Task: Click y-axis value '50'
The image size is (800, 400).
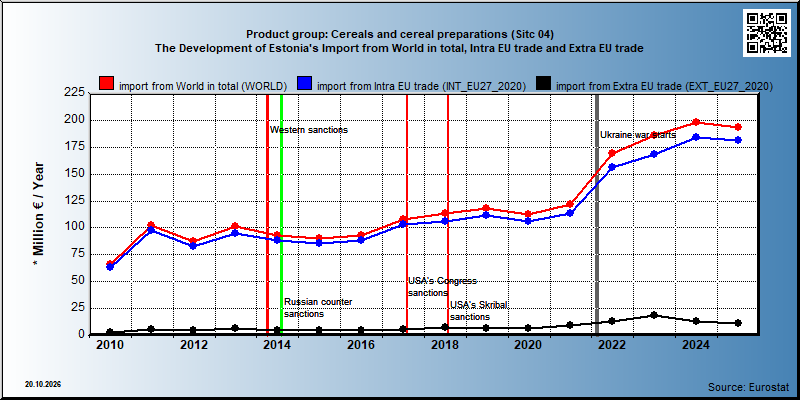Action: [x=77, y=281]
